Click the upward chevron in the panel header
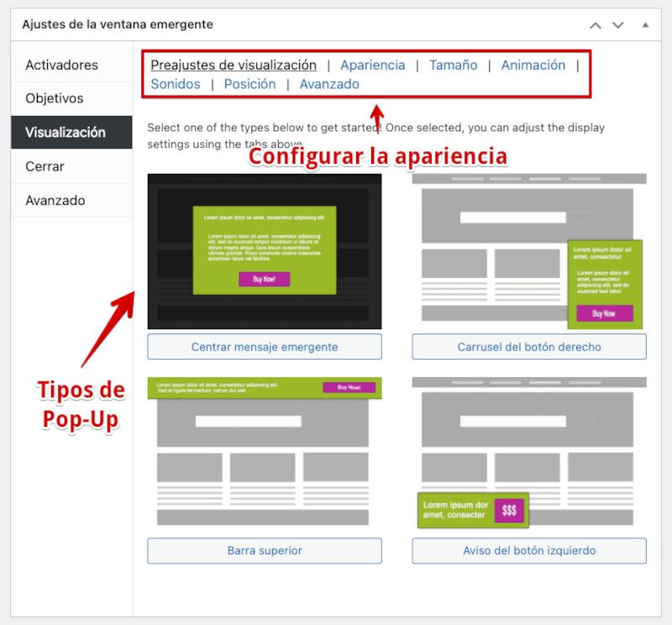Image resolution: width=672 pixels, height=625 pixels. pyautogui.click(x=596, y=25)
